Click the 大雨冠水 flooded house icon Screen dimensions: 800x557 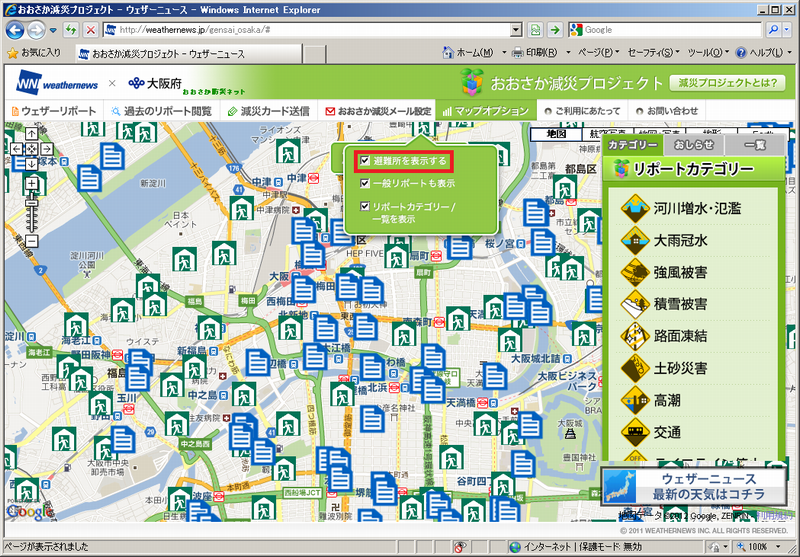point(635,240)
